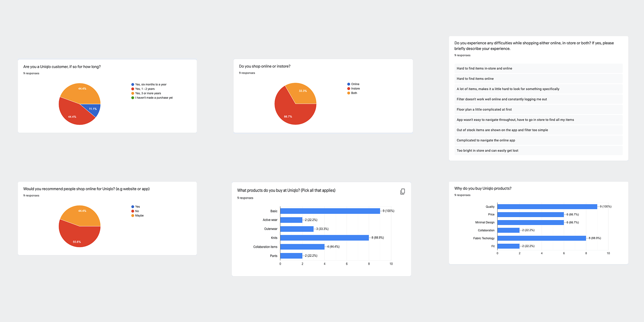Click the blue dot next to 'Online' legend

point(348,84)
